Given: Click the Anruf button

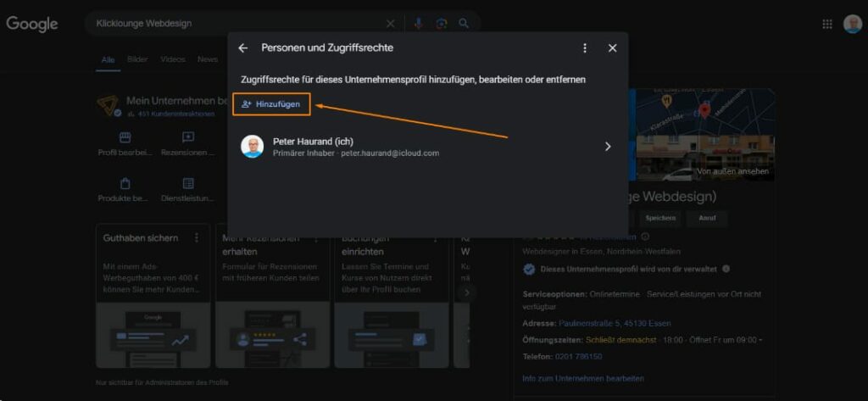Looking at the screenshot, I should [707, 218].
